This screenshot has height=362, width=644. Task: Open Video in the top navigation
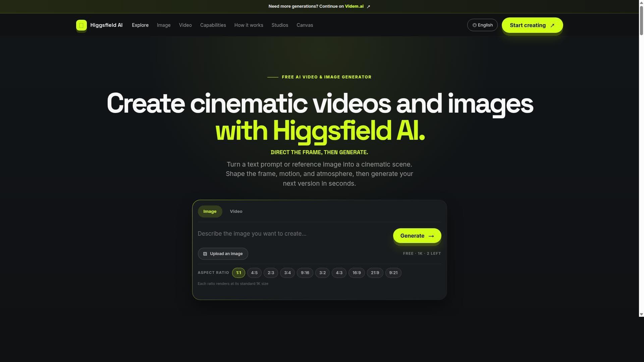pos(185,25)
